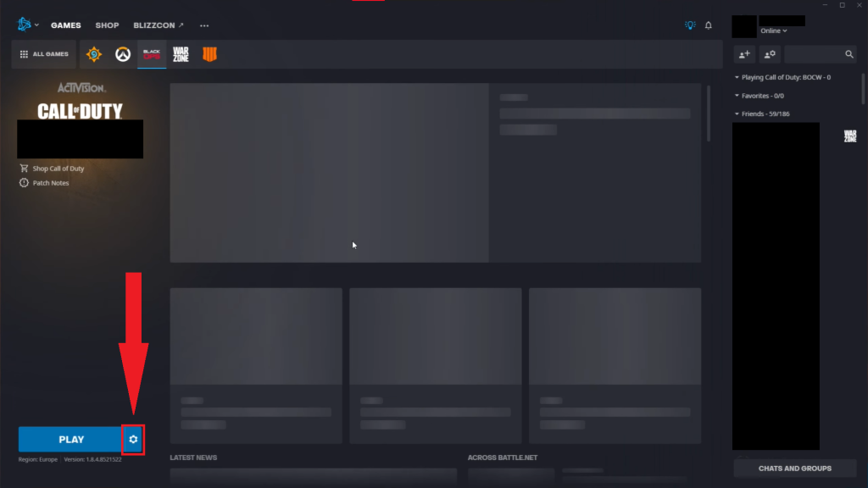Image resolution: width=868 pixels, height=488 pixels.
Task: Click the Region: Europe text
Action: tap(37, 459)
